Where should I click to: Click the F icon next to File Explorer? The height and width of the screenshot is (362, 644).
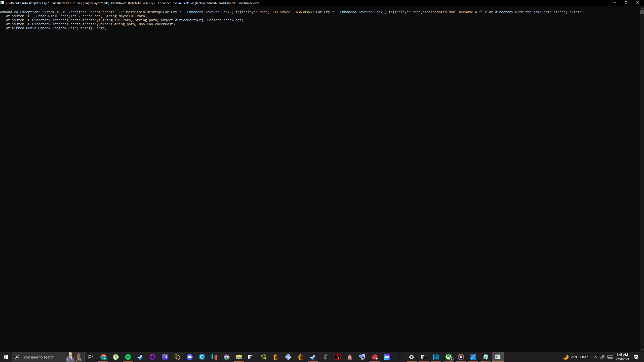click(x=251, y=357)
